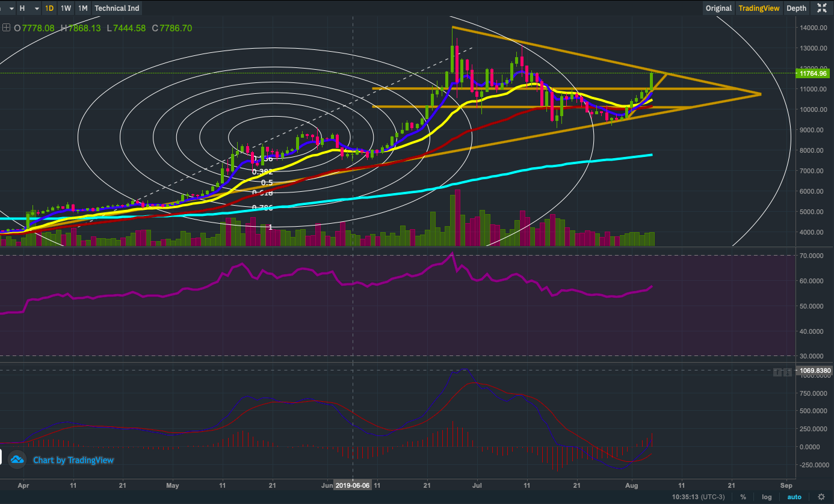Click the Aug label on time axis
The width and height of the screenshot is (834, 504).
point(632,485)
